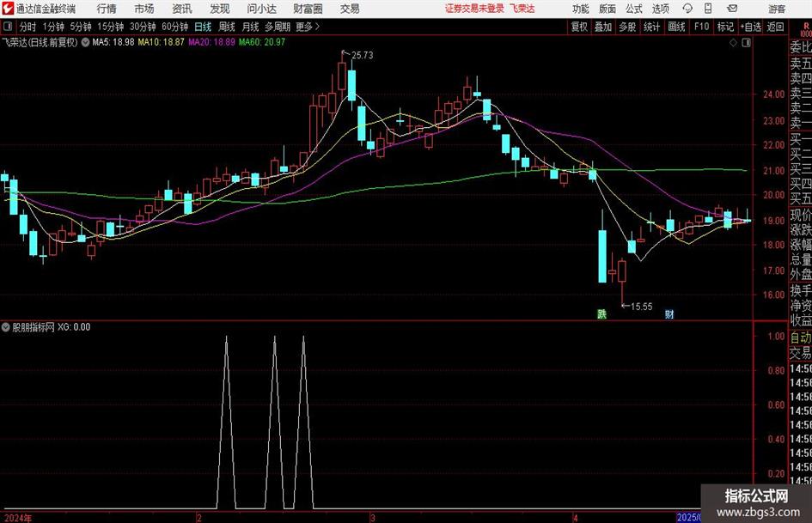Switch to 5分钟 period

click(x=80, y=27)
